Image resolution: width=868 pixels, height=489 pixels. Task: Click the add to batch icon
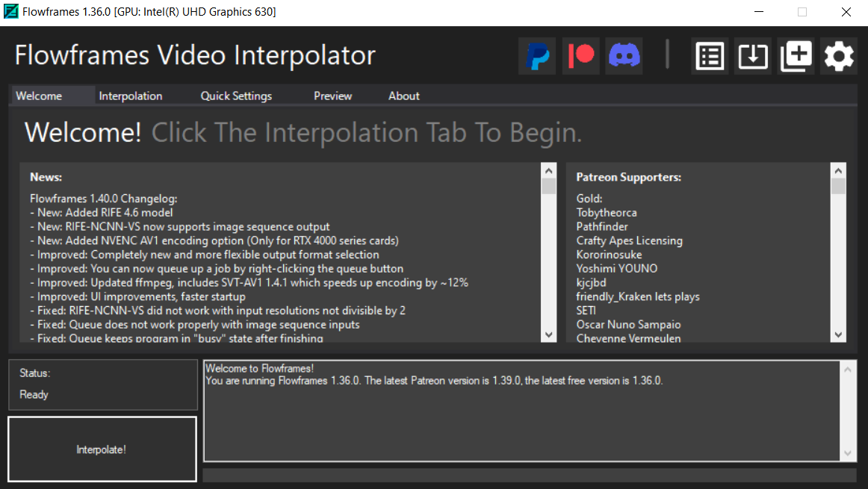pos(796,56)
